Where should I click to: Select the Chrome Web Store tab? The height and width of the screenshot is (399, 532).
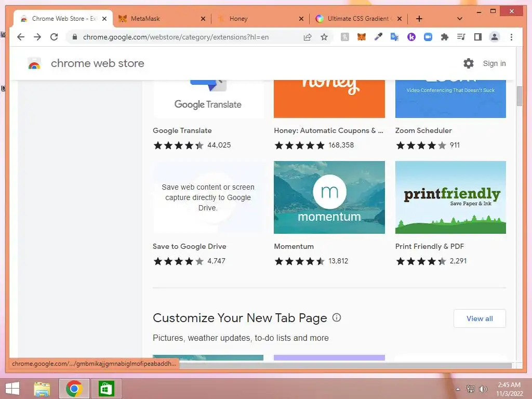pyautogui.click(x=63, y=19)
